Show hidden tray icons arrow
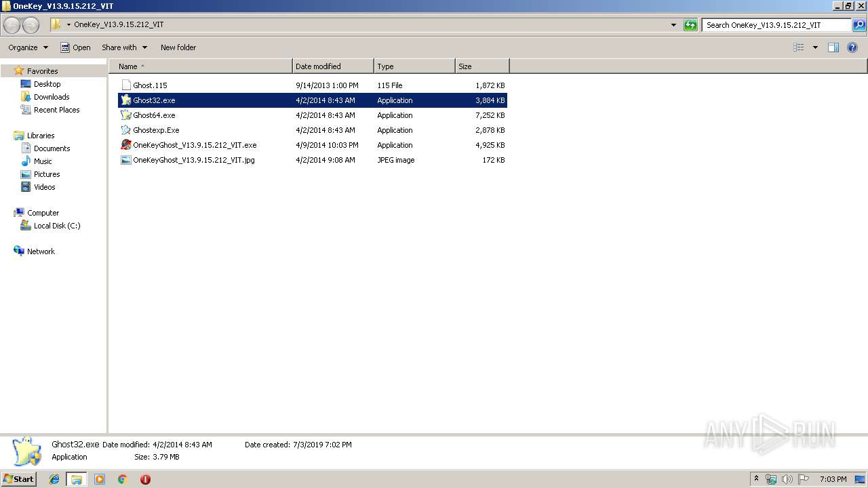The height and width of the screenshot is (488, 868). click(x=756, y=479)
